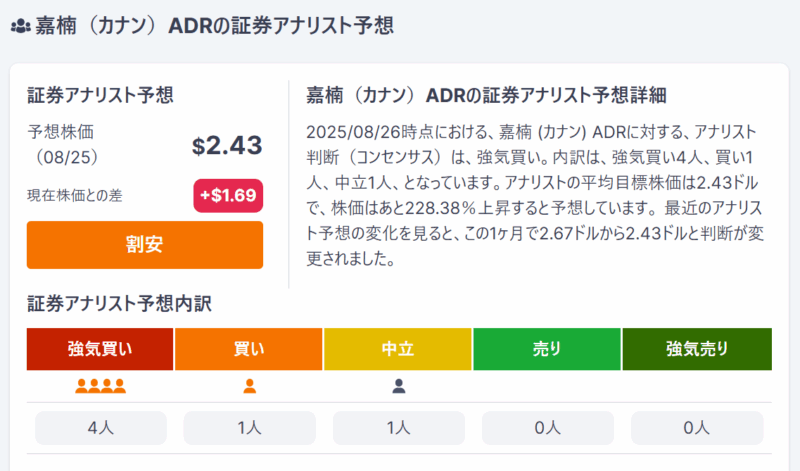The height and width of the screenshot is (471, 800).
Task: Click the 1人 count under 買い
Action: pyautogui.click(x=249, y=427)
